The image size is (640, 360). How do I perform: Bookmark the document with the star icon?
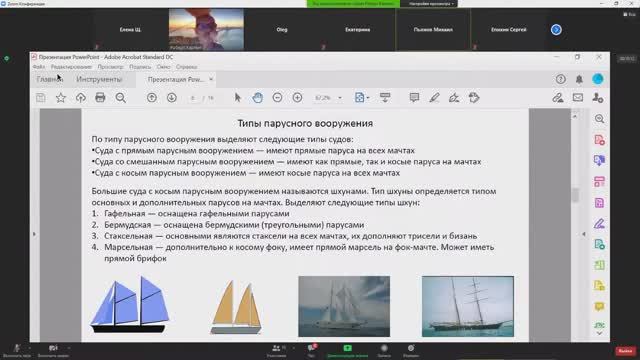pyautogui.click(x=61, y=98)
